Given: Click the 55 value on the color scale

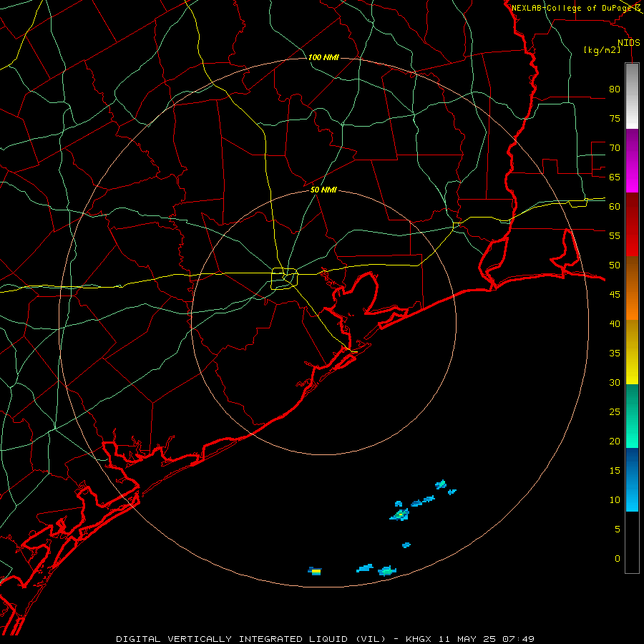Looking at the screenshot, I should (x=615, y=235).
